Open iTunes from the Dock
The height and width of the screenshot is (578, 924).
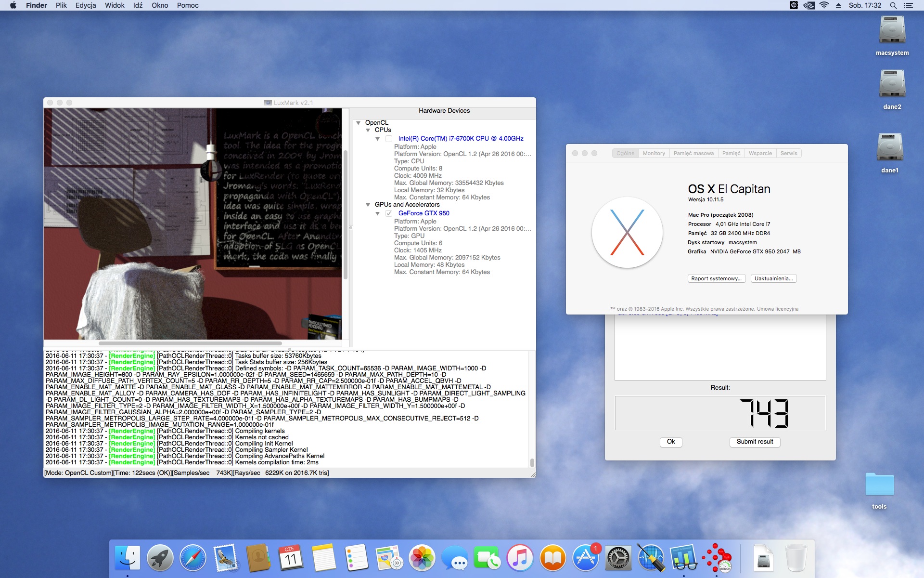520,558
